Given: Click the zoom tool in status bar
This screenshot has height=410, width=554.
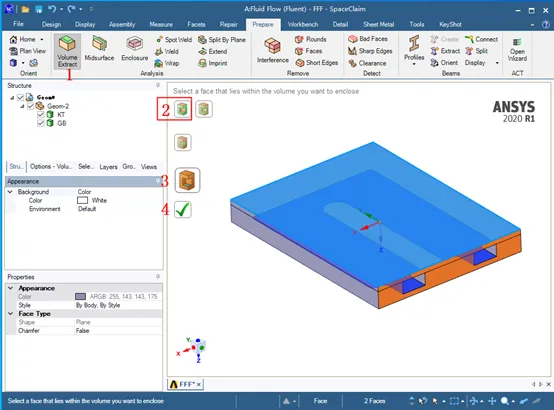Looking at the screenshot, I should [505, 401].
